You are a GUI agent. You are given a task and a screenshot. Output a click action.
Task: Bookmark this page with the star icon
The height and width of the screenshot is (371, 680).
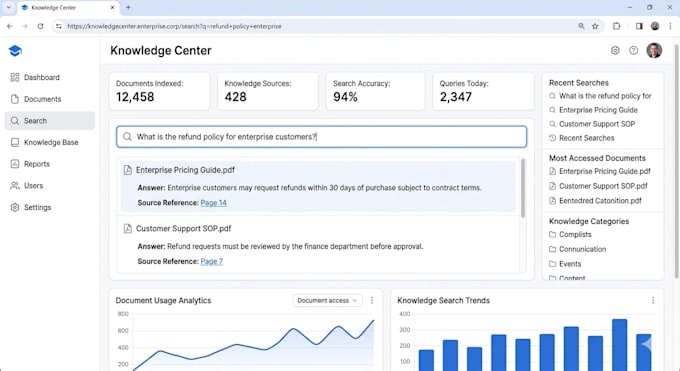(x=595, y=26)
